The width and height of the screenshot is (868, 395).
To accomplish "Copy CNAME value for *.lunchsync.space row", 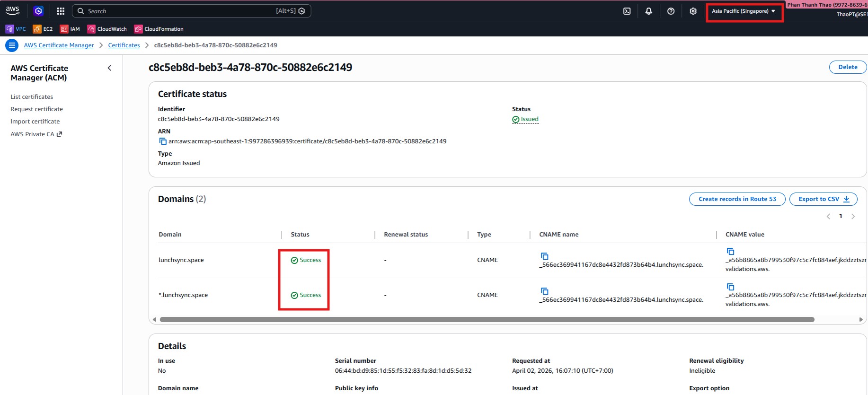I will tap(730, 287).
